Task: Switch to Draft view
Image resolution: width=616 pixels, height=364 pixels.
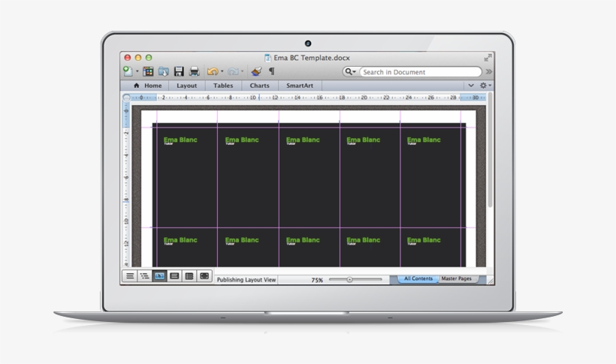Action: tap(130, 276)
